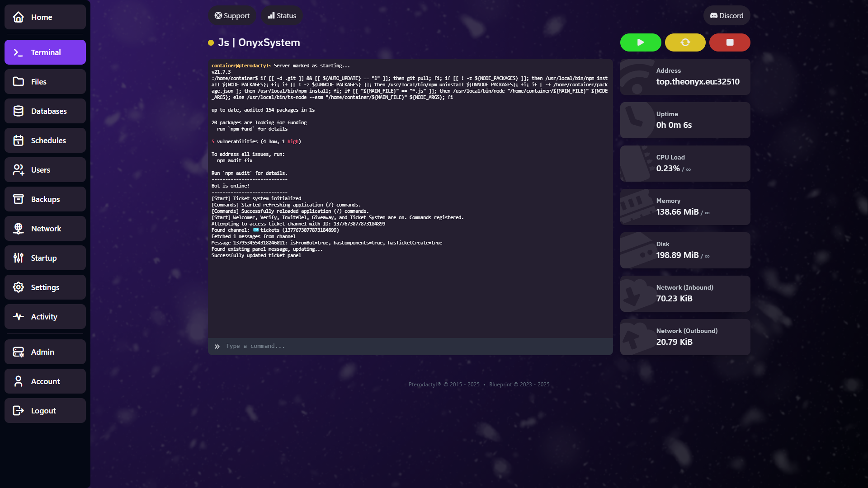Click the add-user icon beside Users
This screenshot has width=868, height=488.
(19, 170)
